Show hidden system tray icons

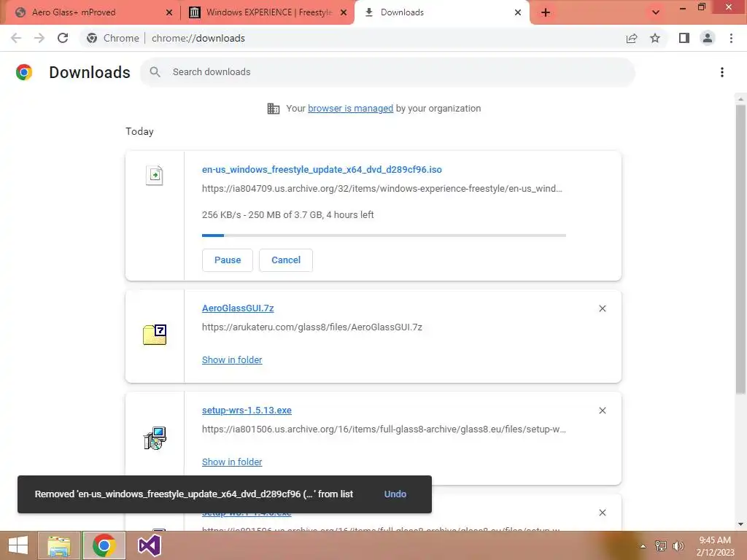643,546
